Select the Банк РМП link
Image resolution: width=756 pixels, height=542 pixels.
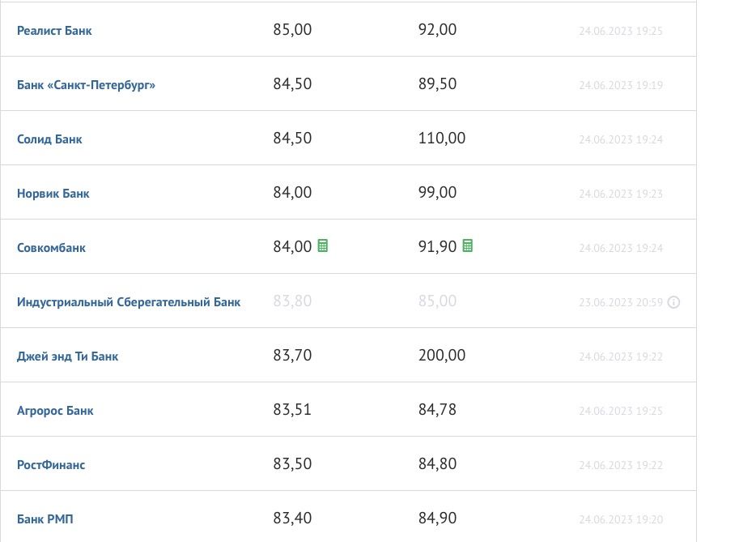point(45,519)
